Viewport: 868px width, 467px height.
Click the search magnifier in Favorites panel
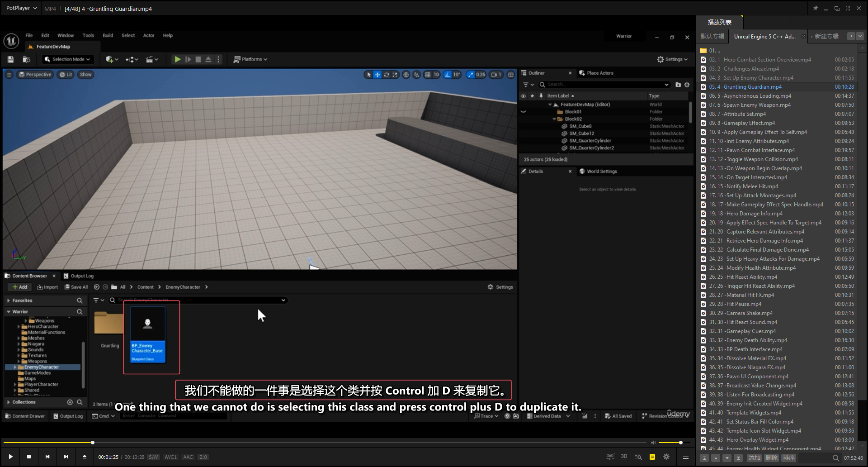80,300
